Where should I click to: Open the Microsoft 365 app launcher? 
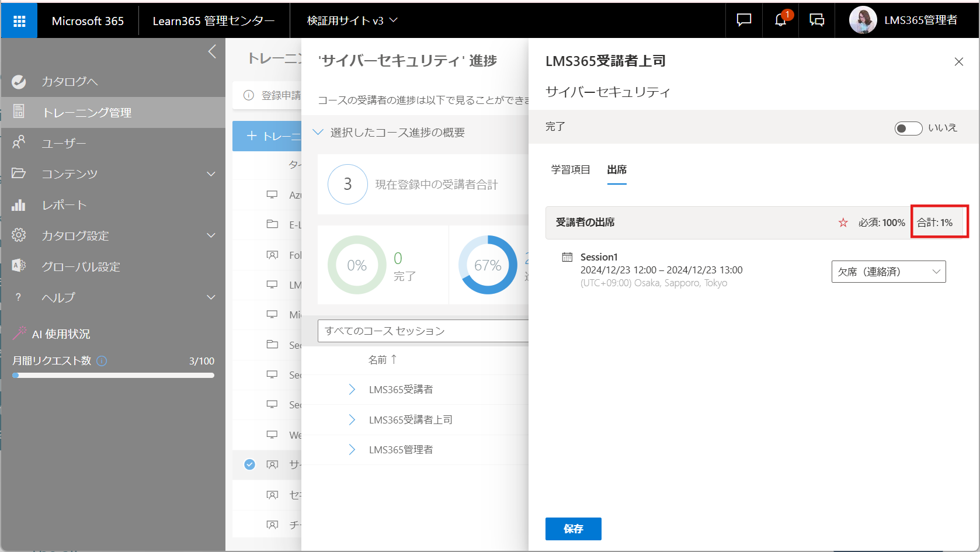tap(19, 21)
